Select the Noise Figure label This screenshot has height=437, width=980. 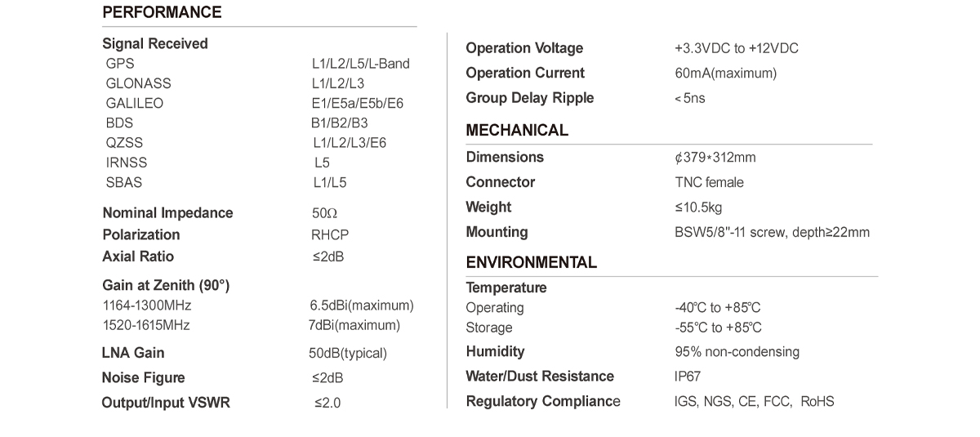coord(144,377)
